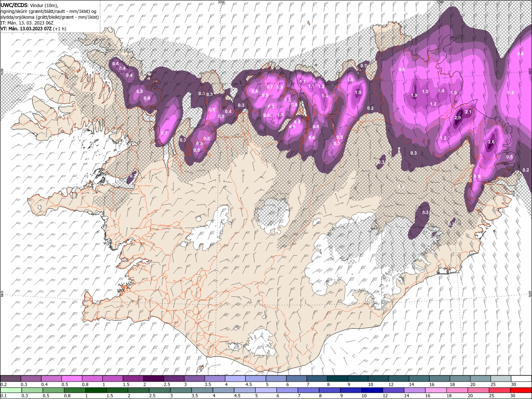Pick the white top-row swatch labelled 30
The height and width of the screenshot is (399, 532).
(x=521, y=379)
